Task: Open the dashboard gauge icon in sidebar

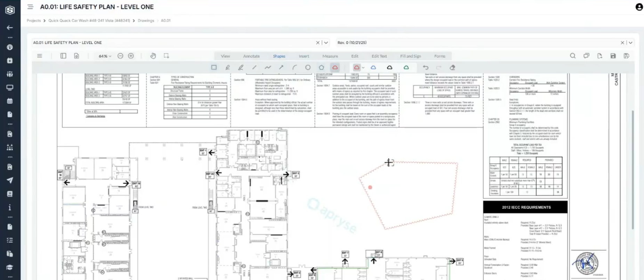Action: (x=10, y=47)
